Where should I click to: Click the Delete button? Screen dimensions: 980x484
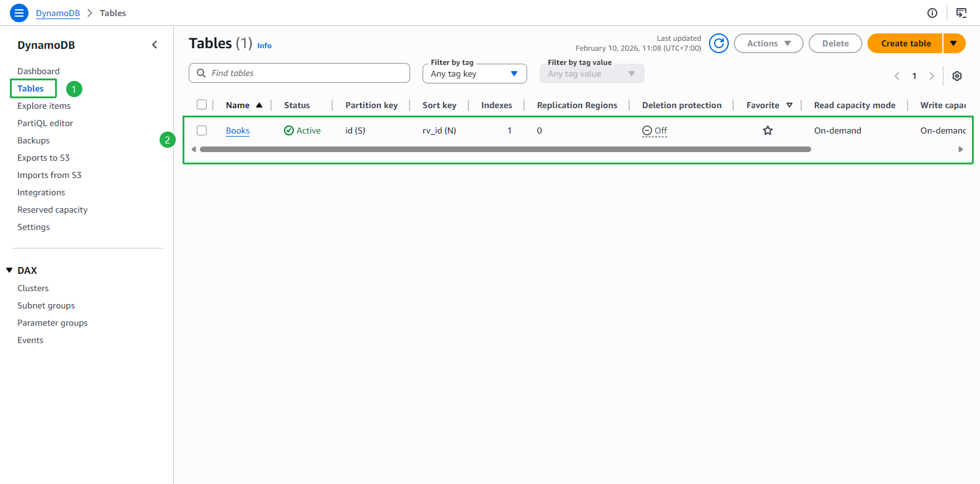pos(835,43)
